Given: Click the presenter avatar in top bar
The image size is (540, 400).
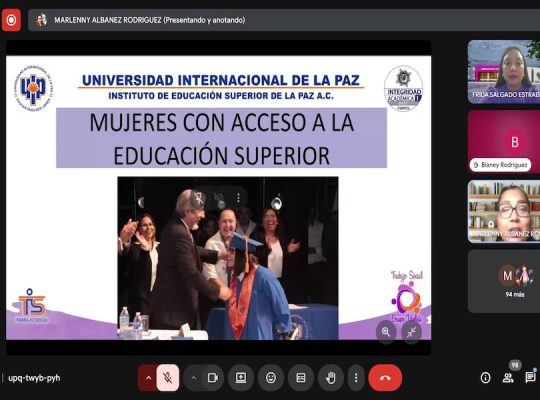Looking at the screenshot, I should click(41, 20).
